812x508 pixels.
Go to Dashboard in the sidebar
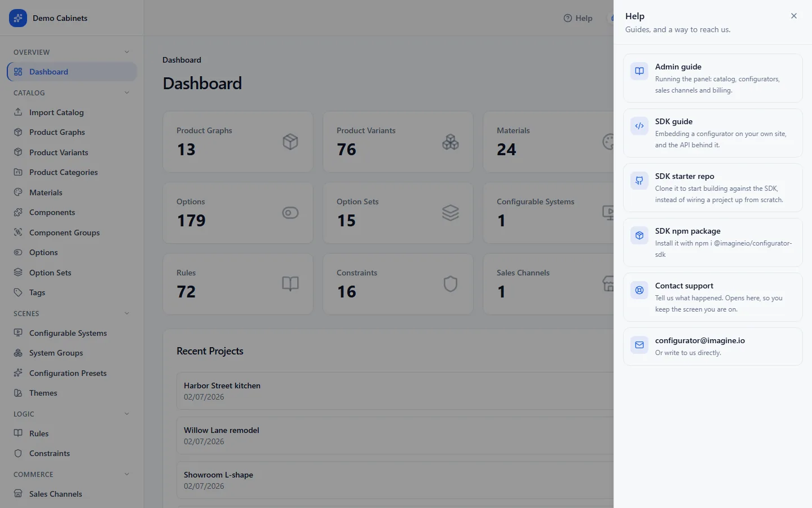[72, 72]
